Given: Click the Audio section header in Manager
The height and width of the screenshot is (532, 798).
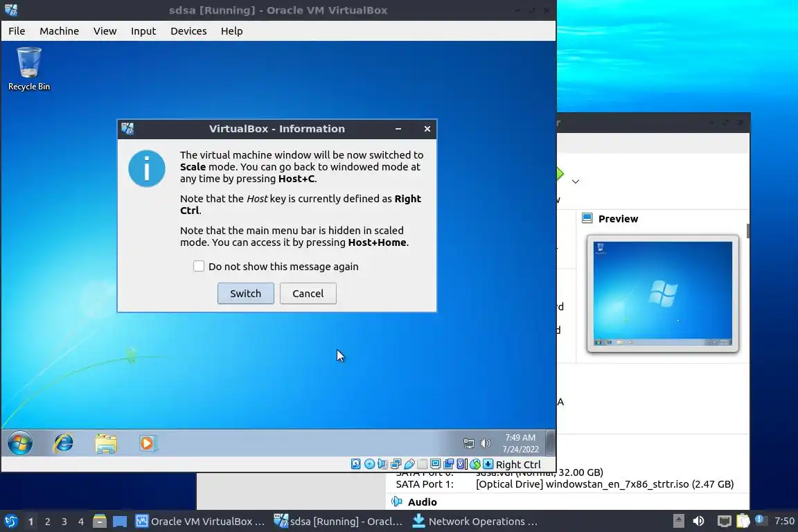Looking at the screenshot, I should tap(422, 502).
